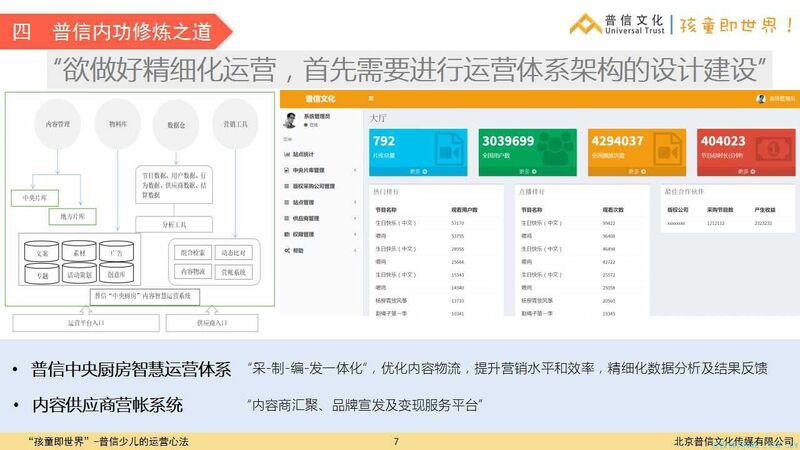
Task: Click the hamburger menu icon in orange header
Action: click(370, 99)
